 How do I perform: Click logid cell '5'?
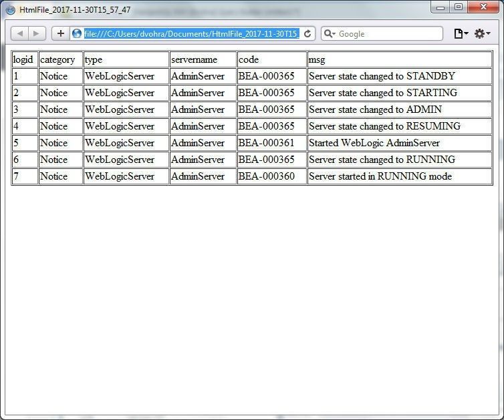click(25, 143)
